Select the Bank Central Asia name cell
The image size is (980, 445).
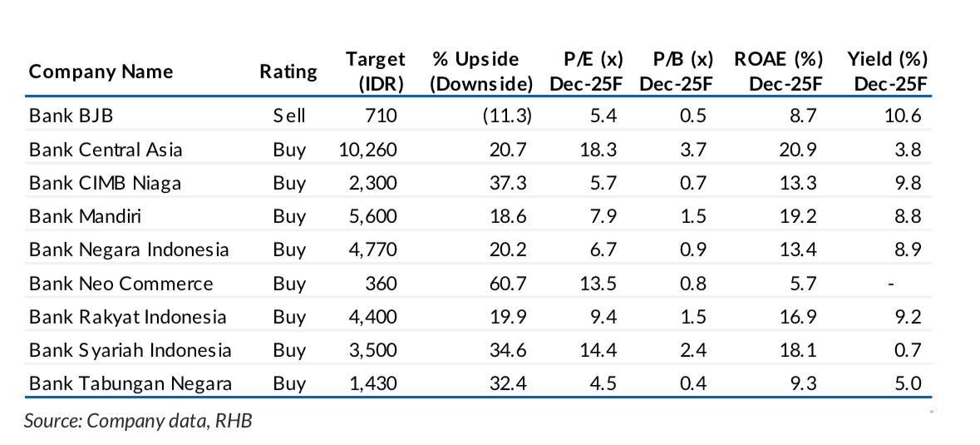click(x=106, y=150)
